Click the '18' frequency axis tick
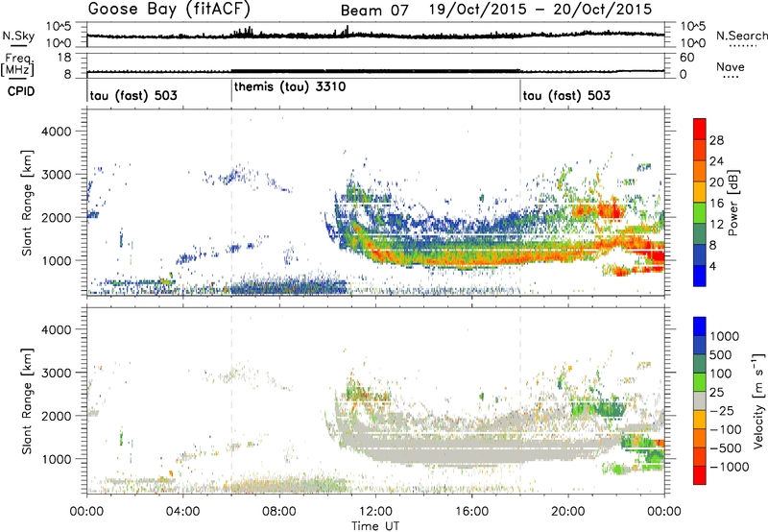Viewport: 768px width, 532px height. [x=64, y=58]
